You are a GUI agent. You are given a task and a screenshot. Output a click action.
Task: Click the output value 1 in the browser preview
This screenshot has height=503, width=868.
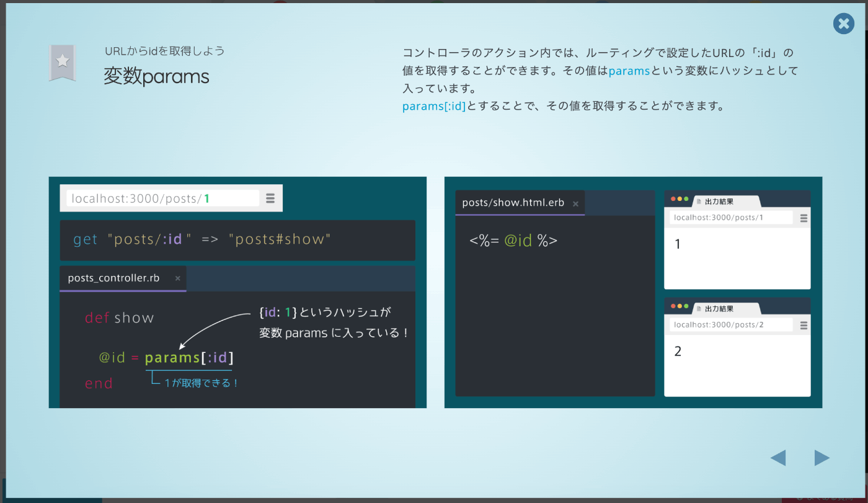pos(678,244)
